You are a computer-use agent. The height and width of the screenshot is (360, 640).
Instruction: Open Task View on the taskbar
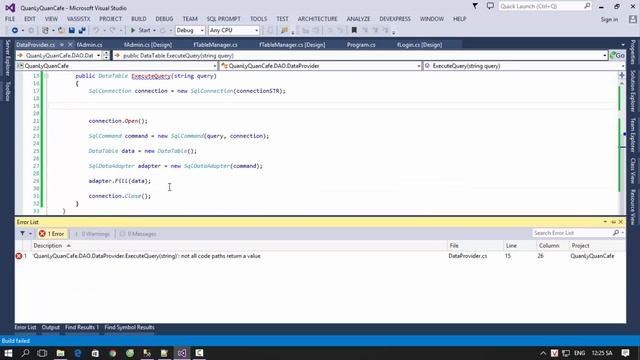(42, 353)
